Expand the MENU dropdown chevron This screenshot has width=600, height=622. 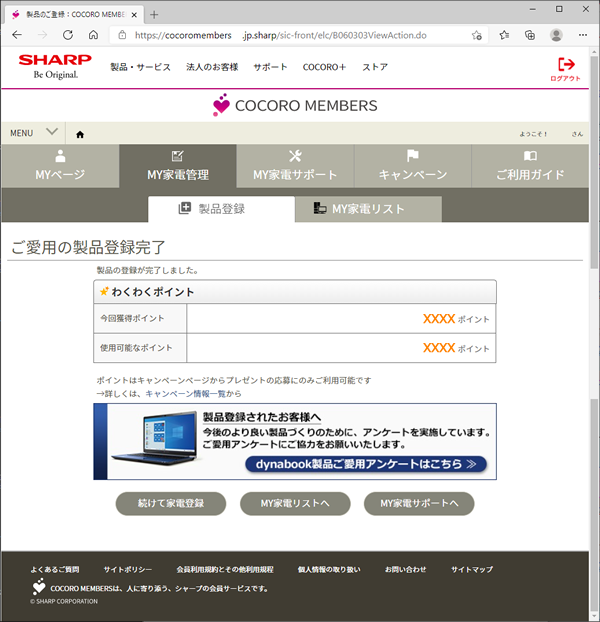[52, 132]
